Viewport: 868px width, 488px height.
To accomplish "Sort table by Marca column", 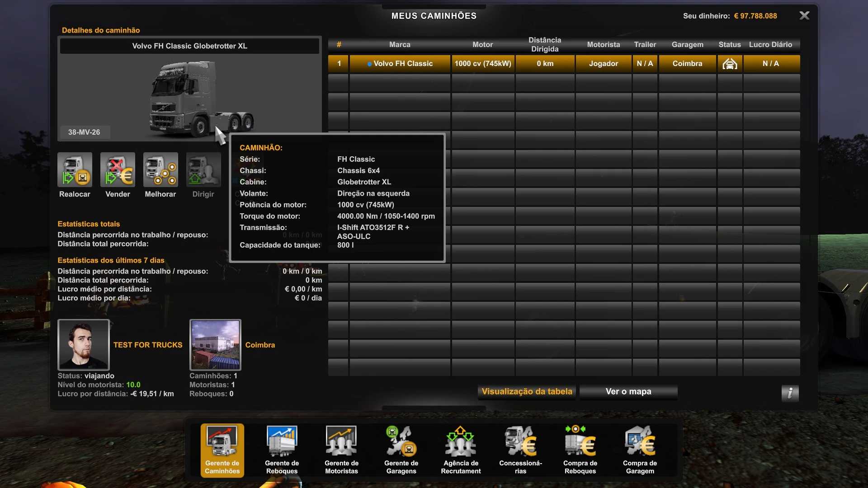I will click(400, 45).
